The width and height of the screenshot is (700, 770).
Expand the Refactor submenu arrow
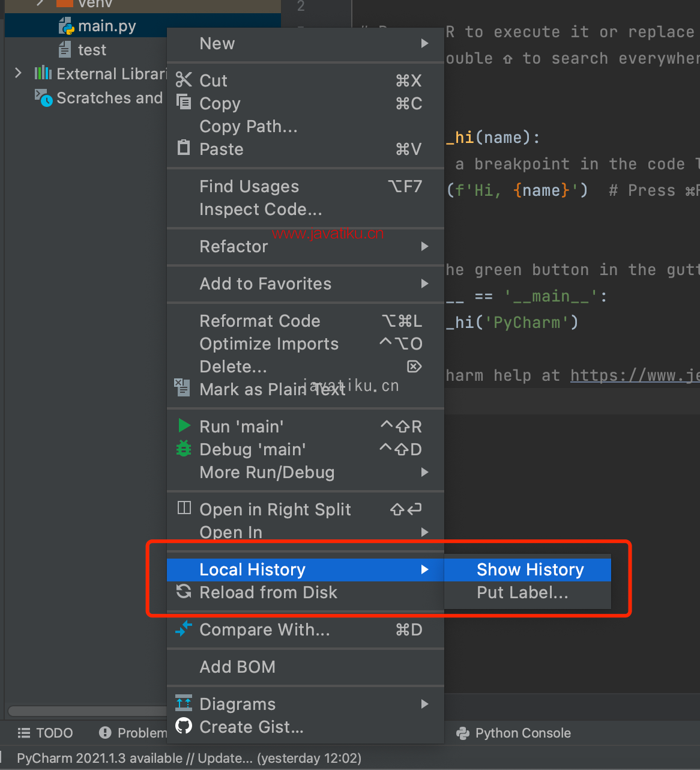tap(424, 246)
